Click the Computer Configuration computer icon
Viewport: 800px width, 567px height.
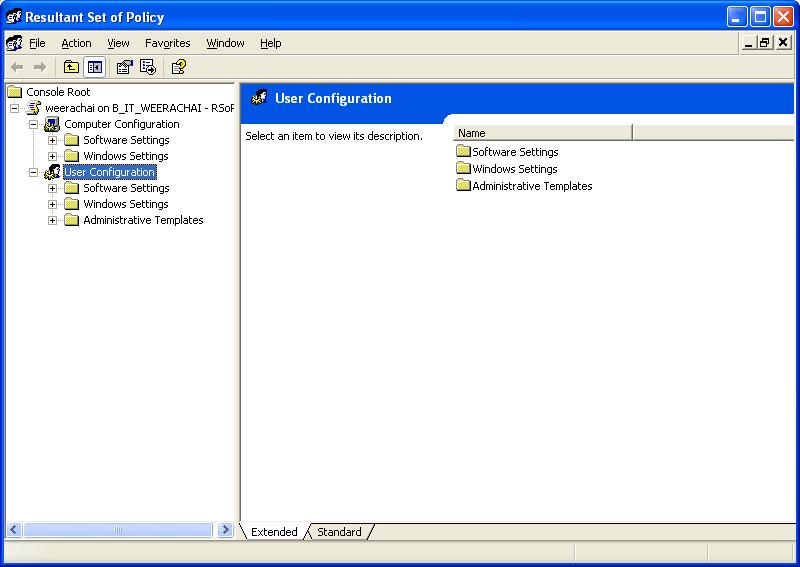coord(52,124)
